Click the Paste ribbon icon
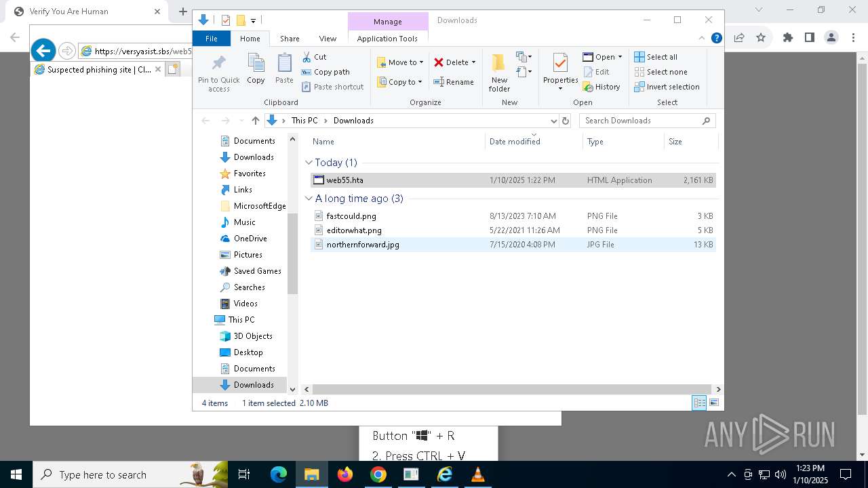Image resolution: width=868 pixels, height=488 pixels. (x=284, y=69)
